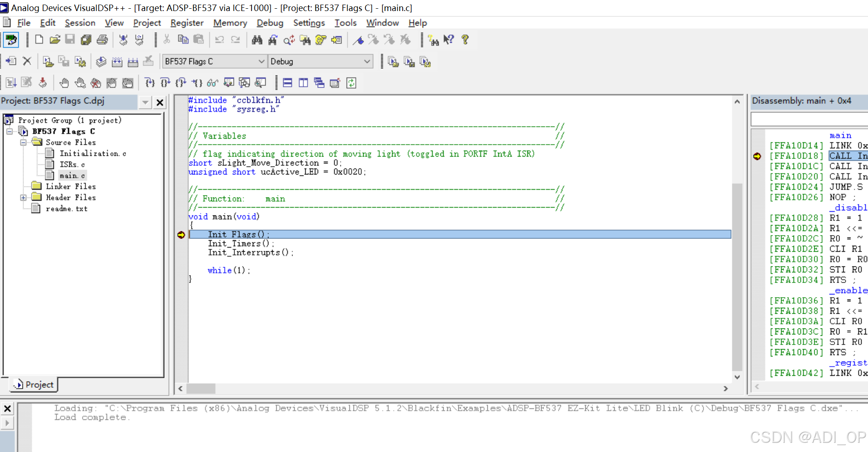Viewport: 868px width, 452px height.
Task: Open the File menu
Action: point(23,23)
